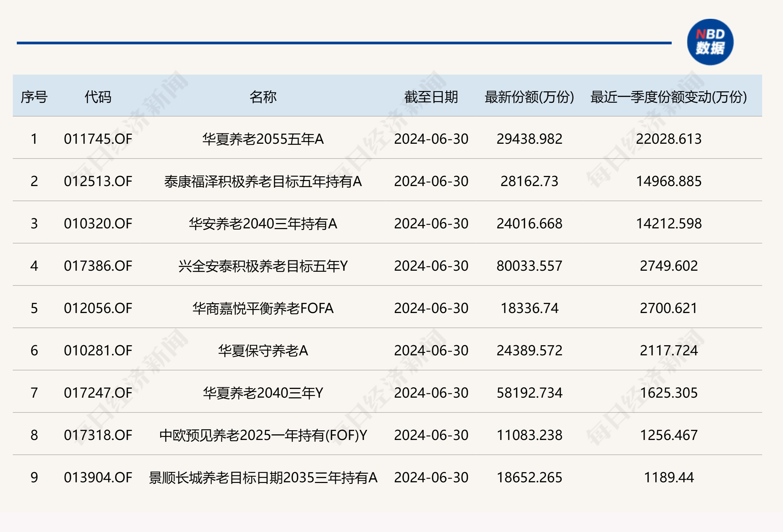Click the 最新份额(万份) column header
The image size is (783, 532).
click(529, 97)
